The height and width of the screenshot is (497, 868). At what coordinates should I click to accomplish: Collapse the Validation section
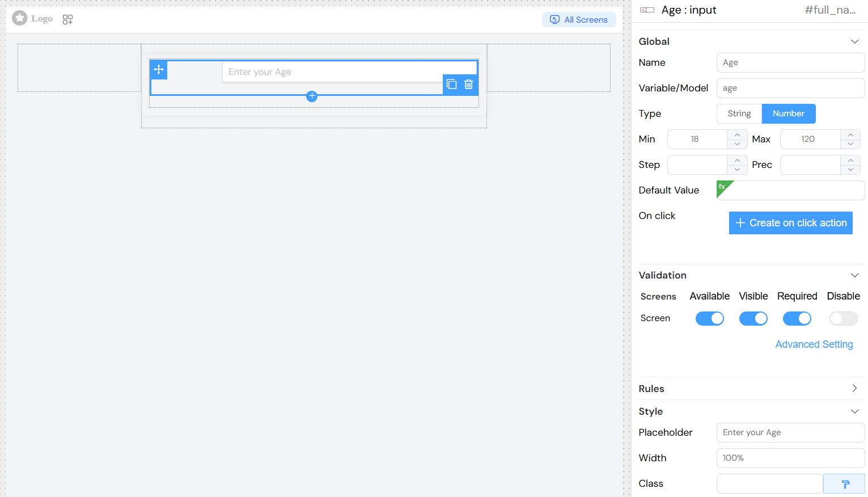tap(855, 275)
